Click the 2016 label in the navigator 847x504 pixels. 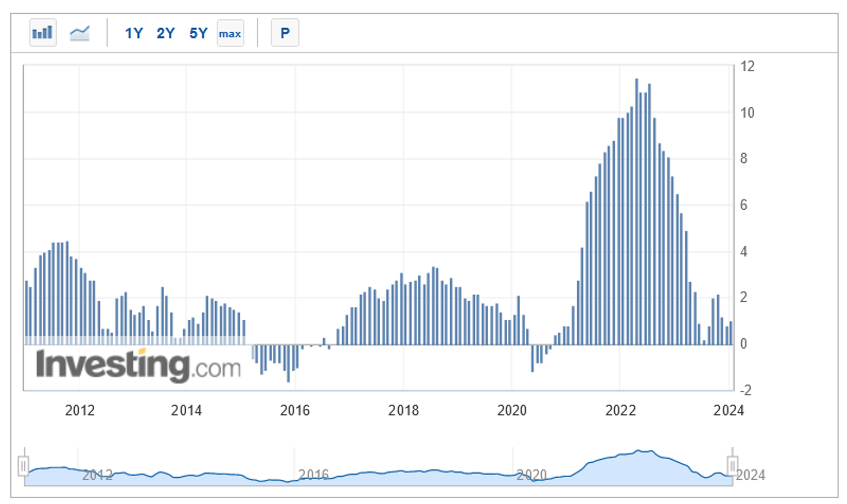[x=313, y=475]
